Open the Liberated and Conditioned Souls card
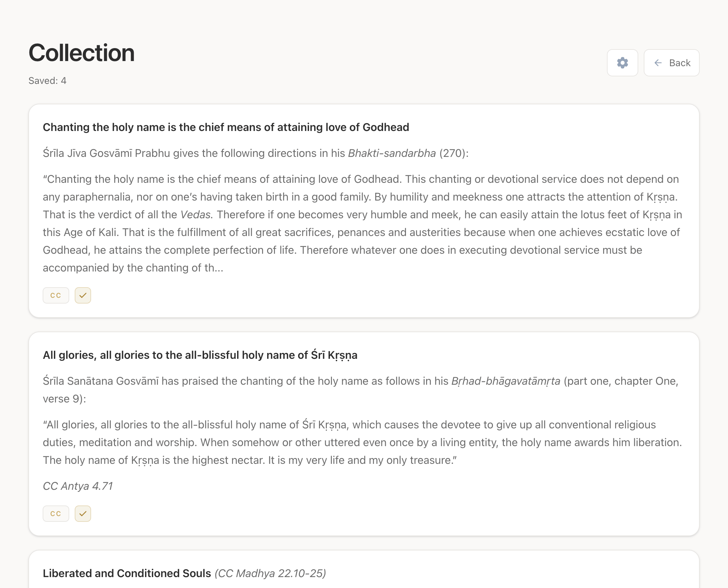The image size is (728, 588). (x=127, y=573)
